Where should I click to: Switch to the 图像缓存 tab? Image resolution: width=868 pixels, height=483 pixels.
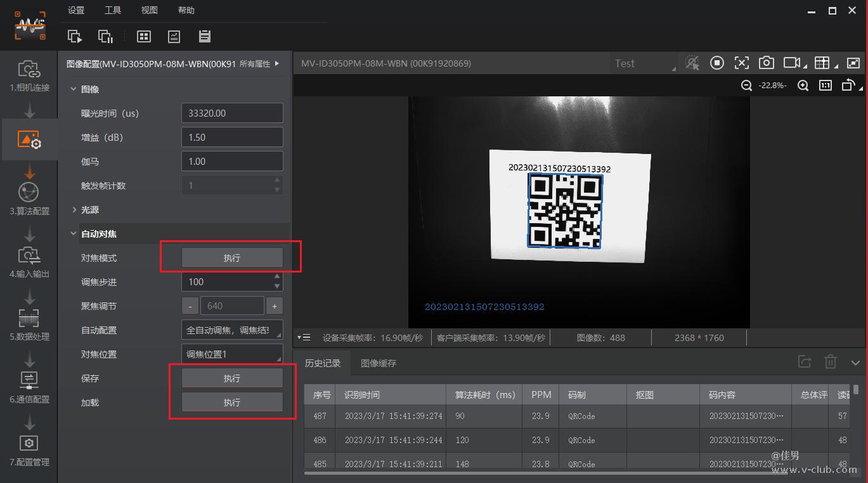(x=379, y=363)
